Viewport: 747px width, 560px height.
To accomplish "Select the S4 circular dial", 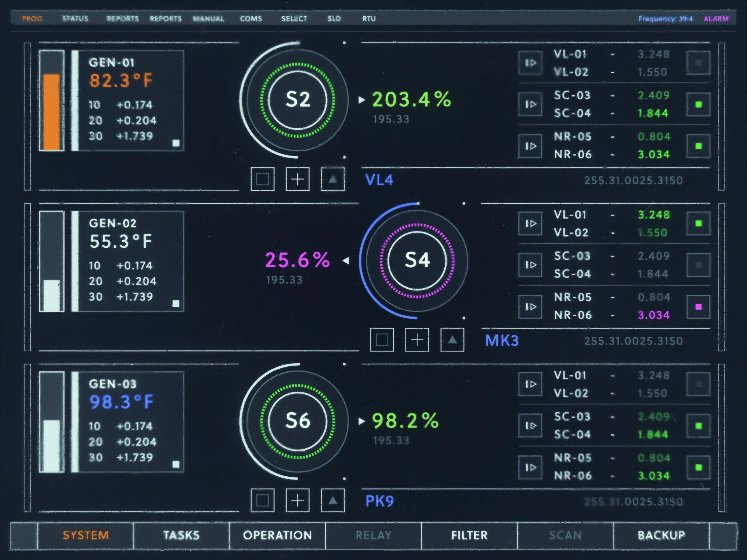I will point(417,260).
